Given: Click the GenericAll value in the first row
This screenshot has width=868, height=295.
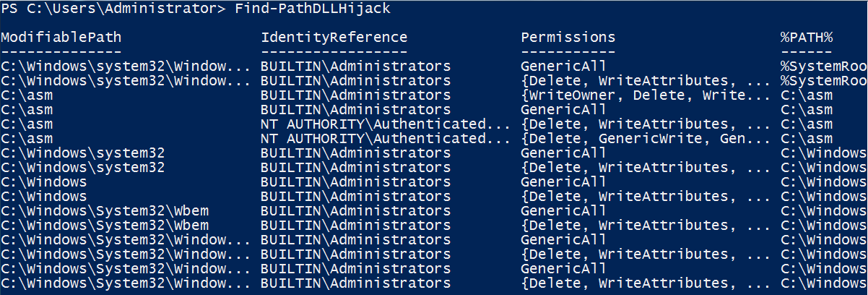Looking at the screenshot, I should [x=563, y=66].
